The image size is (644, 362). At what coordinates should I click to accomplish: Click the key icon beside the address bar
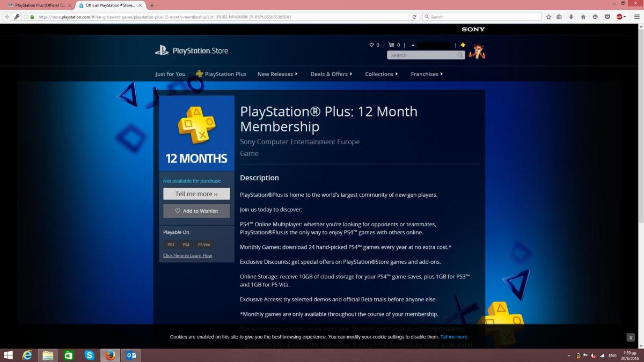coord(17,17)
